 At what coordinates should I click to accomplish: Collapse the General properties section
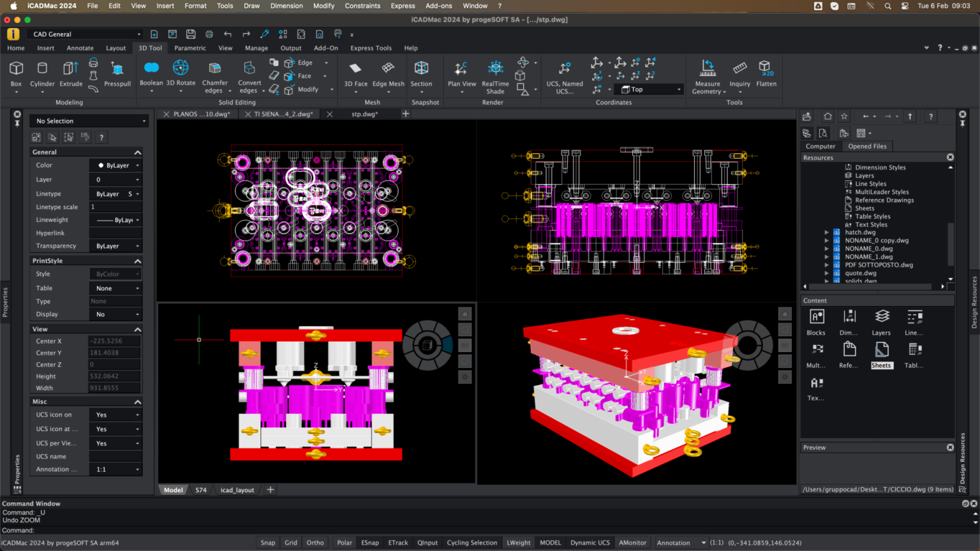(x=138, y=152)
